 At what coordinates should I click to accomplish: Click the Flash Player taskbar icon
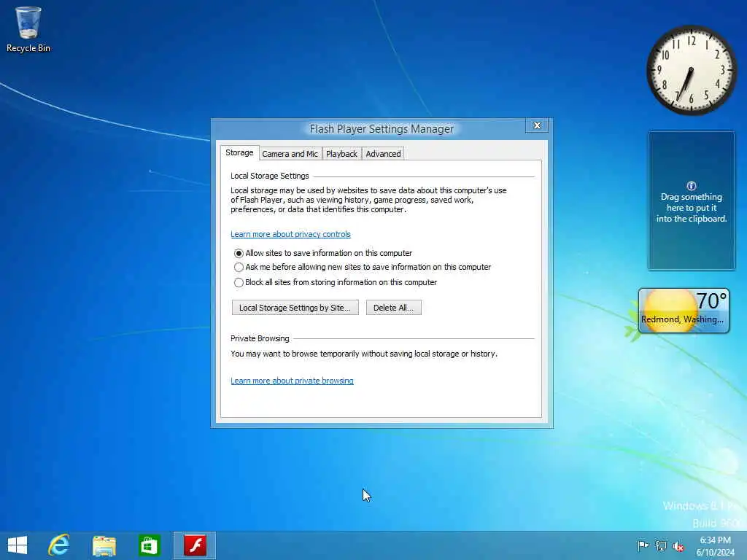click(195, 545)
